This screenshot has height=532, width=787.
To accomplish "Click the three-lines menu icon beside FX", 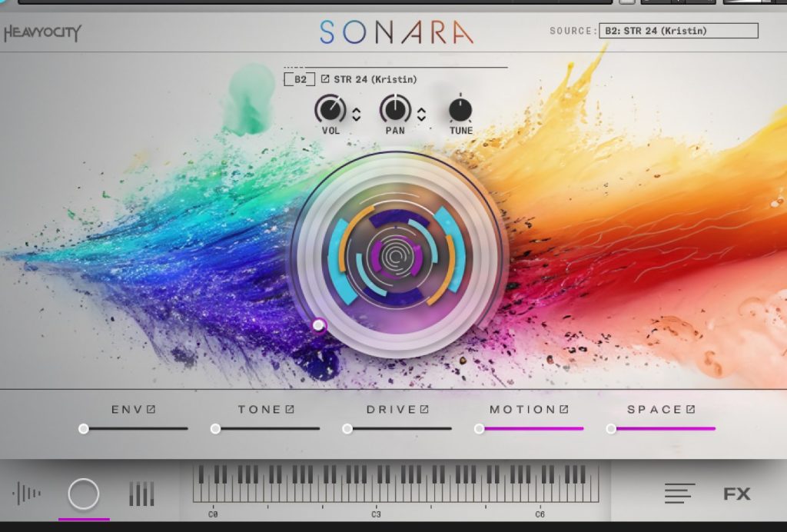I will click(679, 494).
